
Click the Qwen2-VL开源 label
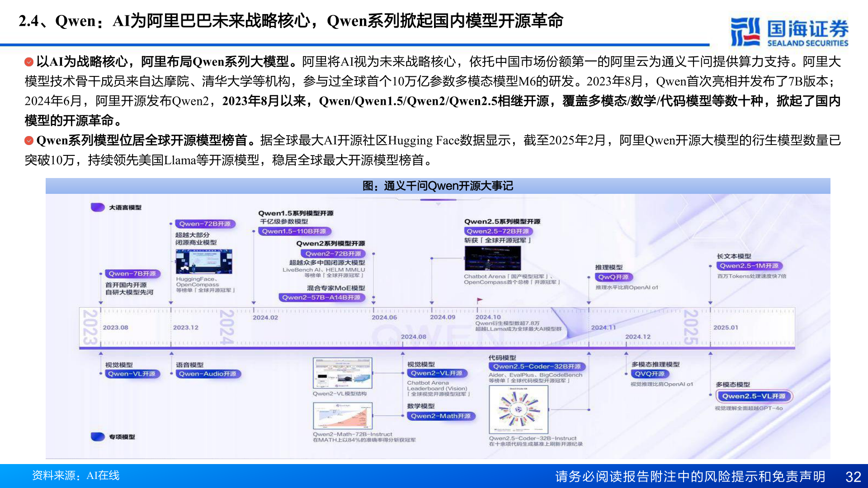pos(437,373)
